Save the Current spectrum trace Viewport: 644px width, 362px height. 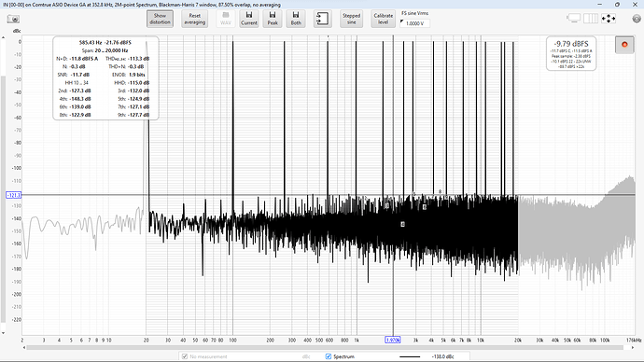click(249, 19)
